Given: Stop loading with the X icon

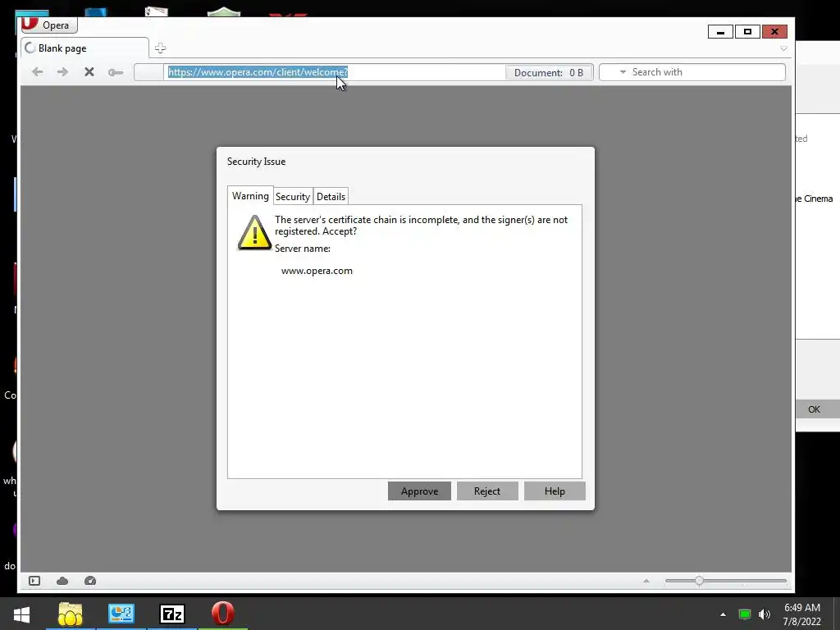Looking at the screenshot, I should 89,72.
